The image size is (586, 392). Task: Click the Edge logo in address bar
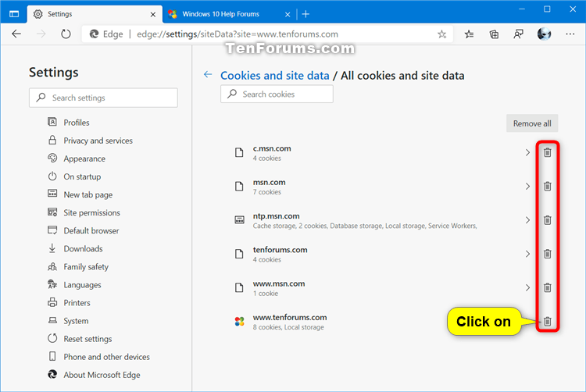(95, 34)
